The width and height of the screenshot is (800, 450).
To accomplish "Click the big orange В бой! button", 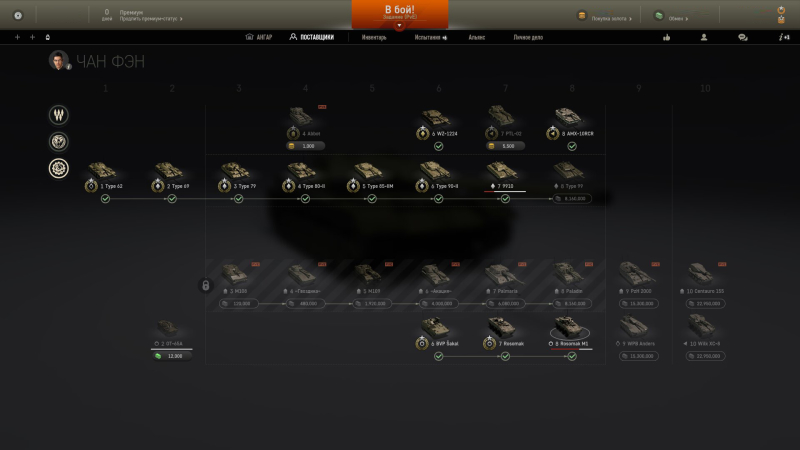I will click(399, 13).
